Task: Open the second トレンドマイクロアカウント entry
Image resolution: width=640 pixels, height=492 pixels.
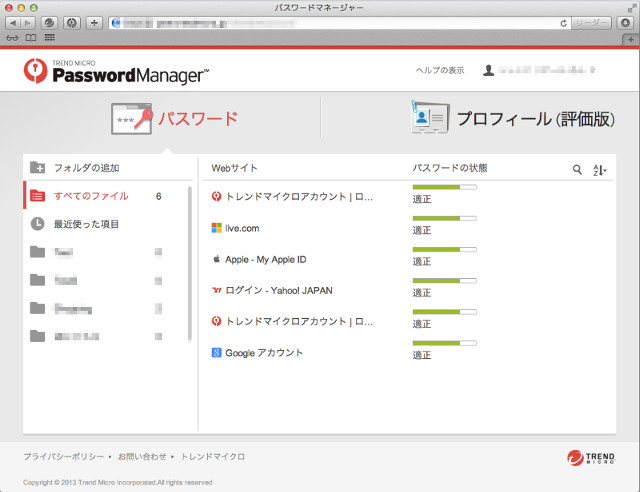Action: pos(299,321)
